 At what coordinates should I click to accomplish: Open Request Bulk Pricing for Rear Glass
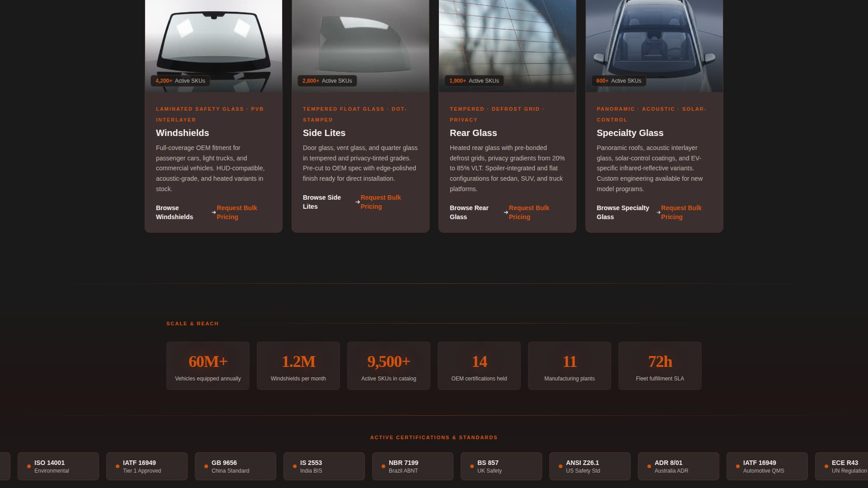click(529, 212)
